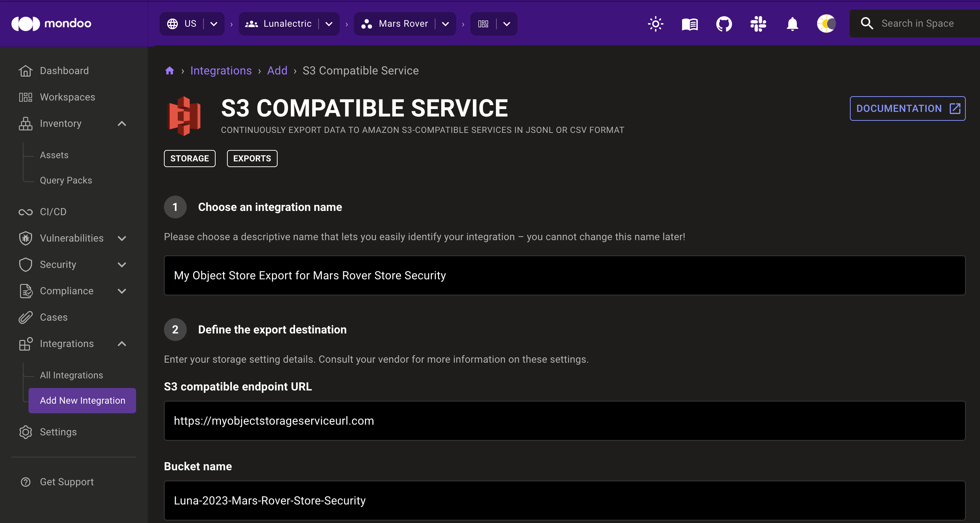Viewport: 980px width, 523px height.
Task: Toggle dark/light mode moon icon
Action: click(x=826, y=23)
